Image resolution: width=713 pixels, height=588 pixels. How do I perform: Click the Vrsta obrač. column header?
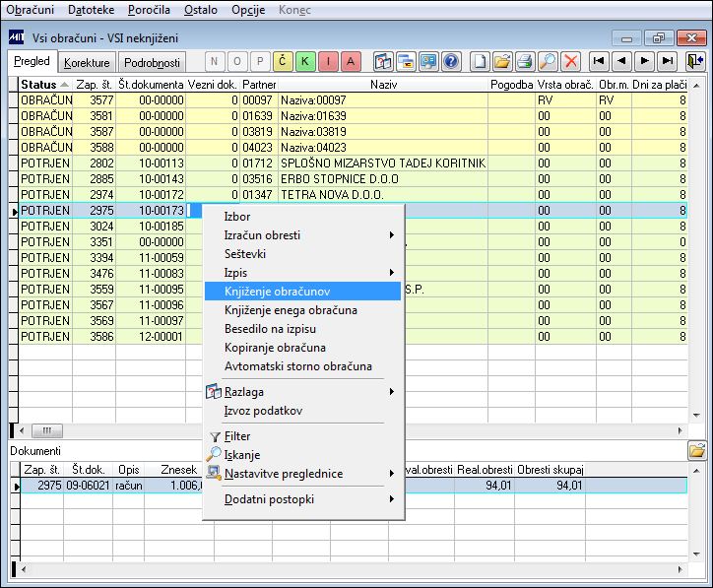click(565, 84)
